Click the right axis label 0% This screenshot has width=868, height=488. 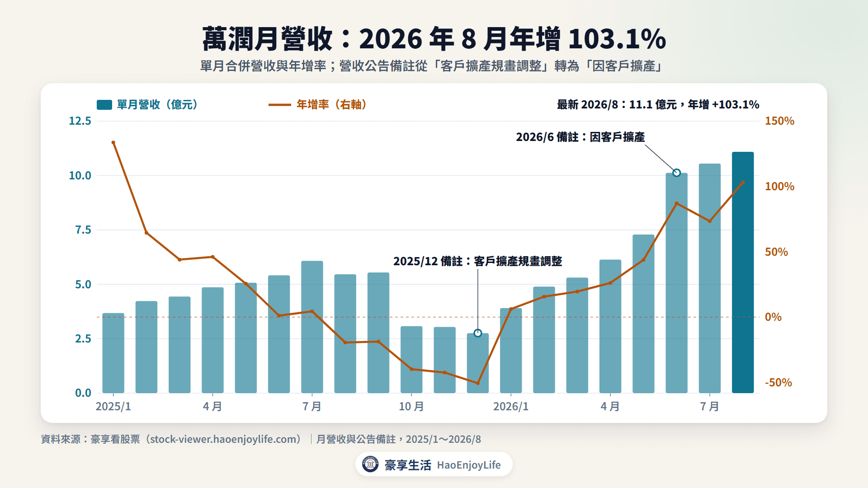click(773, 317)
